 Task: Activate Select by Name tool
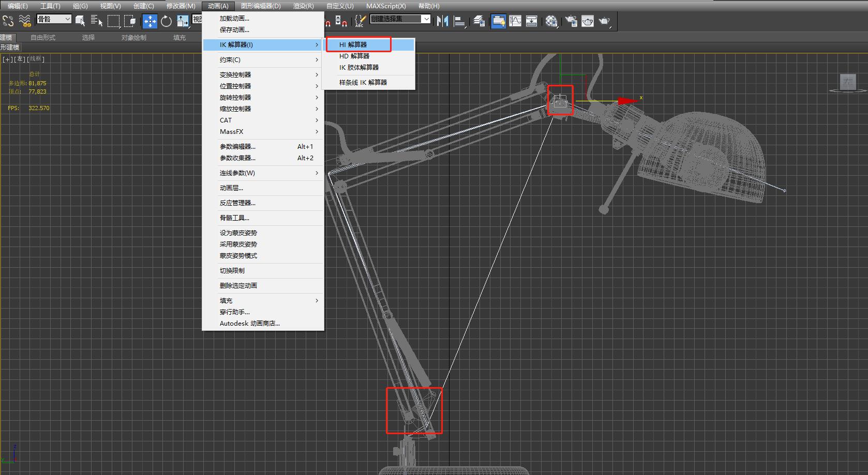coord(97,21)
